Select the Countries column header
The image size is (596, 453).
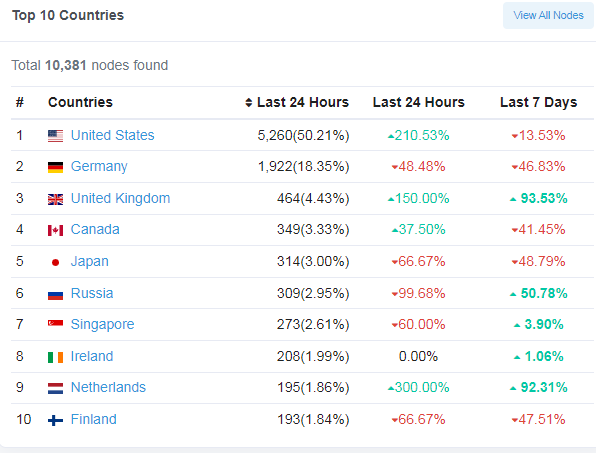coord(81,102)
